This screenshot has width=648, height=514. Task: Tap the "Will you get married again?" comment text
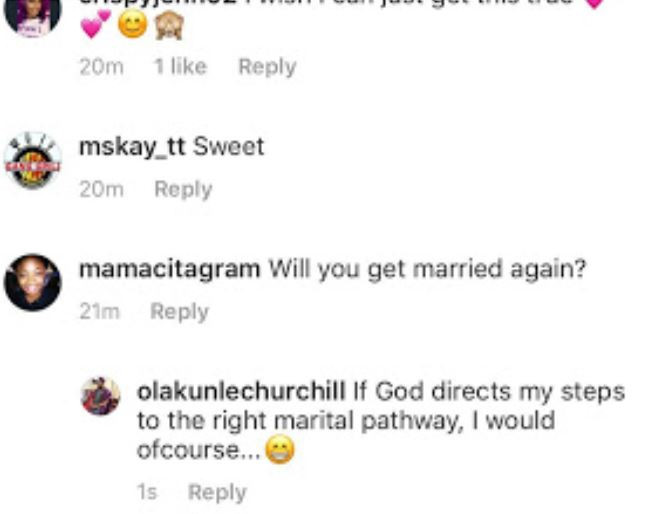click(428, 269)
